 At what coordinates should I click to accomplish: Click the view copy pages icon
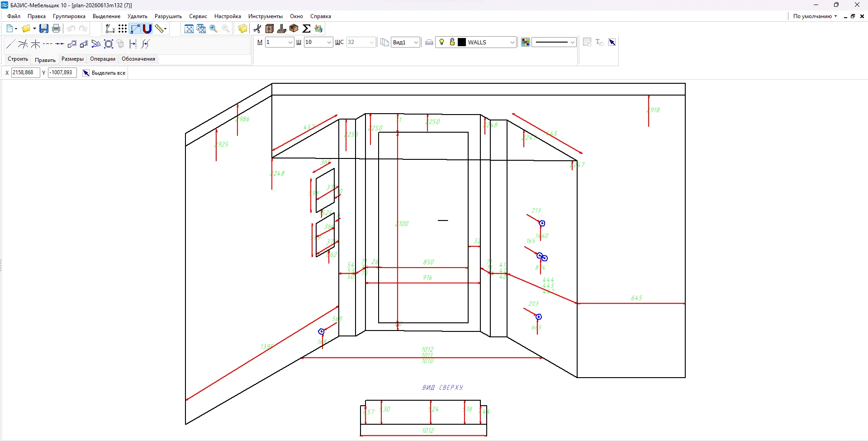click(x=384, y=42)
